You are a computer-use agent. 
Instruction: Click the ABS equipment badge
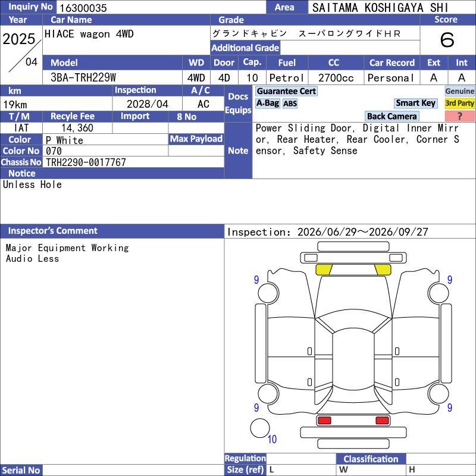(x=290, y=104)
